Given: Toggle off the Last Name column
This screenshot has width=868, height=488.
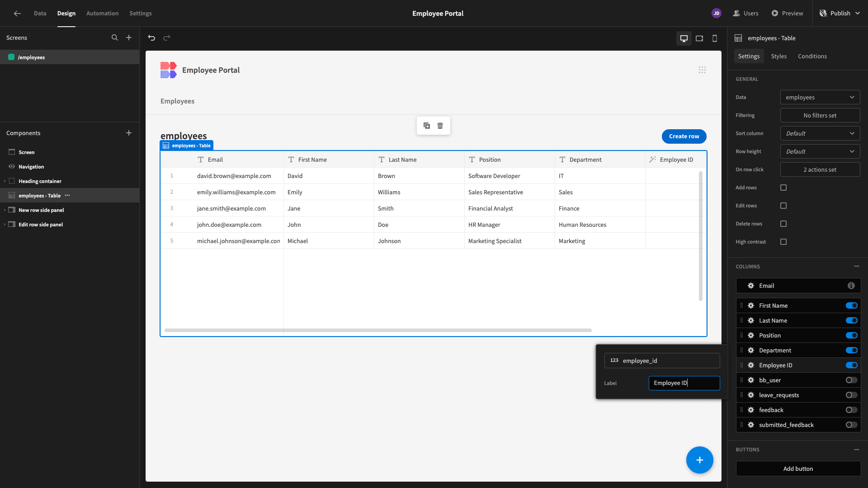Looking at the screenshot, I should [852, 321].
